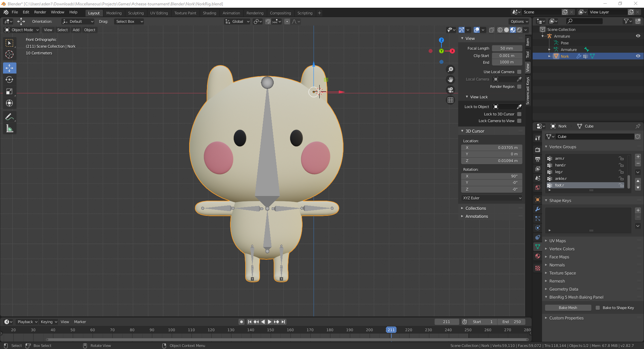Toggle proportional editing in header
Viewport: 644px width, 349px height.
coord(287,21)
